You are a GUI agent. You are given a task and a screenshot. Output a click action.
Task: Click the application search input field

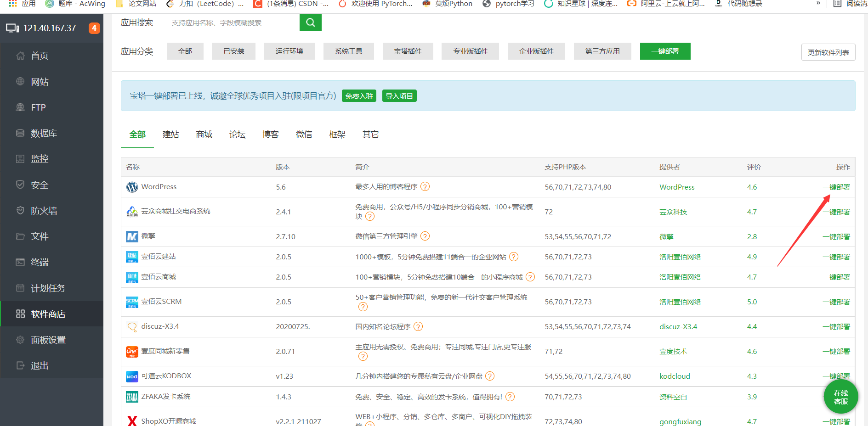tap(233, 22)
